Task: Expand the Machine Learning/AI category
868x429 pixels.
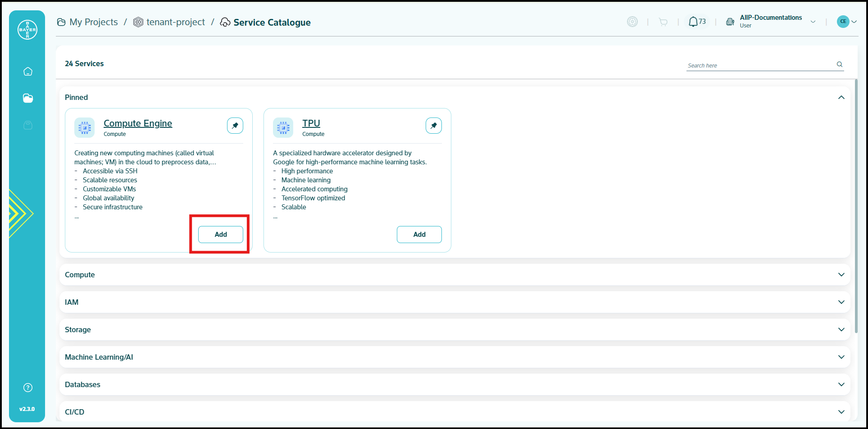Action: [x=841, y=357]
